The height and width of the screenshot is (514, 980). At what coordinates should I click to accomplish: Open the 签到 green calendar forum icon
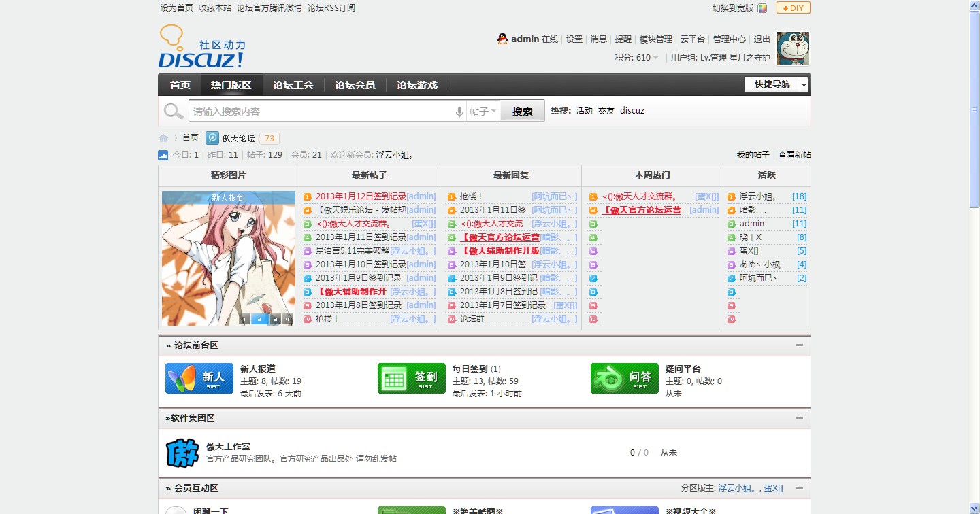412,378
